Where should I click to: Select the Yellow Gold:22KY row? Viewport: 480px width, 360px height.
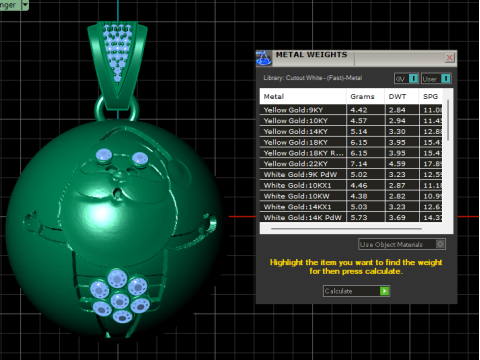(x=351, y=164)
